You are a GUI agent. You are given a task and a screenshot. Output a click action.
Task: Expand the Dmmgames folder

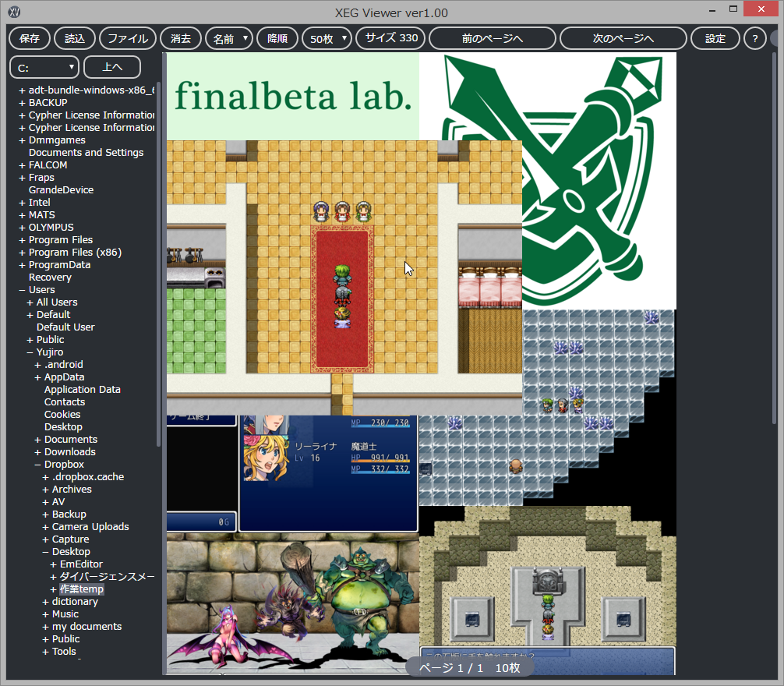click(22, 140)
